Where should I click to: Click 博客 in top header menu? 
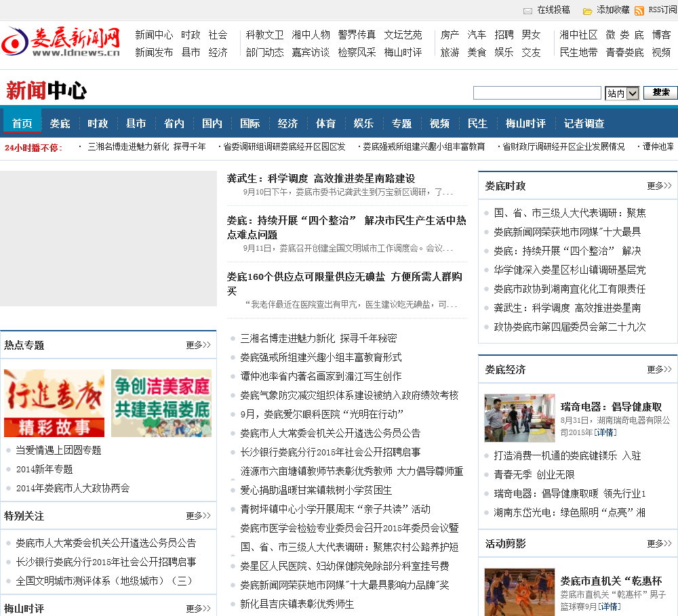coord(661,35)
